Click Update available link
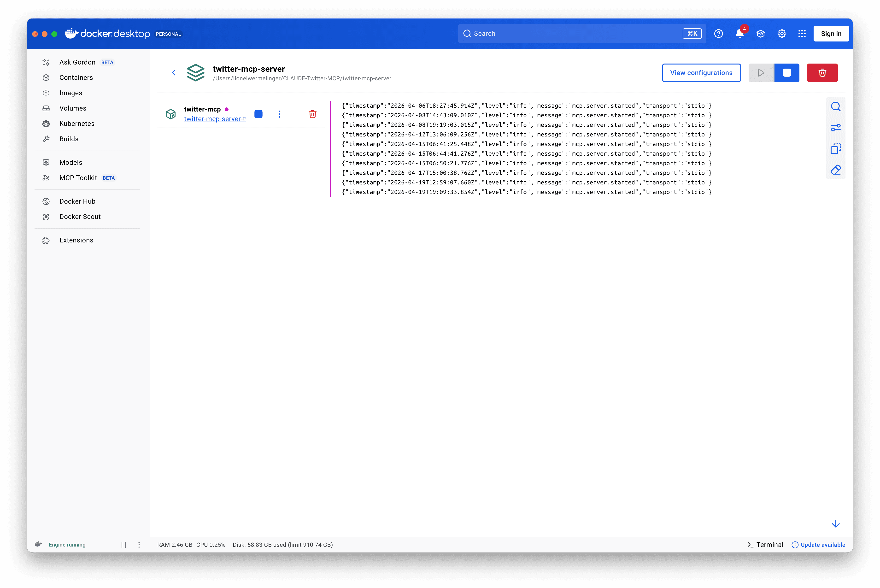Viewport: 880px width, 588px height. (x=818, y=545)
